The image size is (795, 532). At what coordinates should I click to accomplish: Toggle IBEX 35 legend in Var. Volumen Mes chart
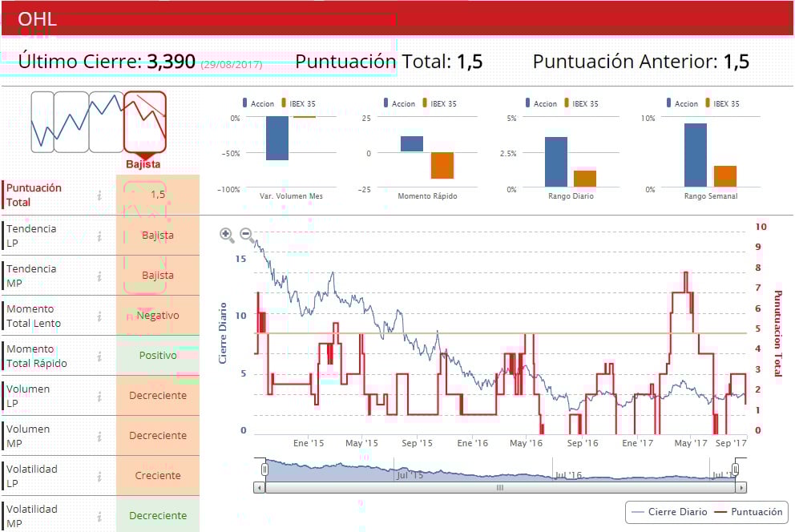pos(299,103)
